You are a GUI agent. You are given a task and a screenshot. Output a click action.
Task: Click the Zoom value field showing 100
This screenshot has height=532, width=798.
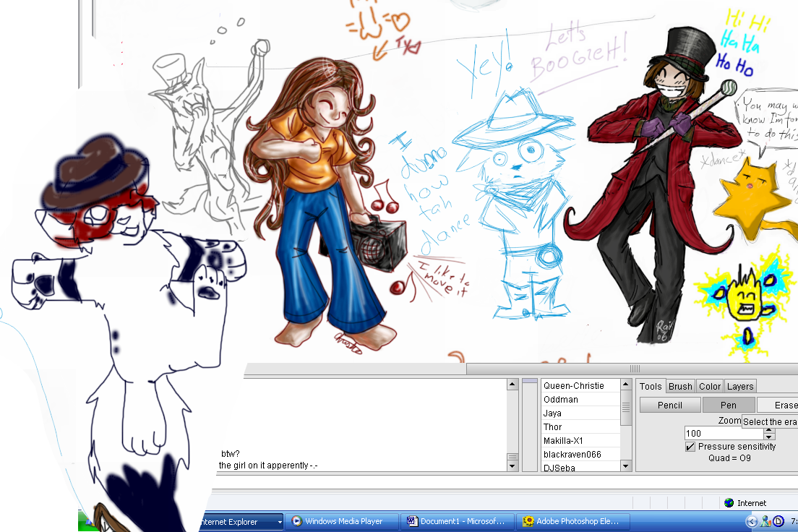coord(724,434)
